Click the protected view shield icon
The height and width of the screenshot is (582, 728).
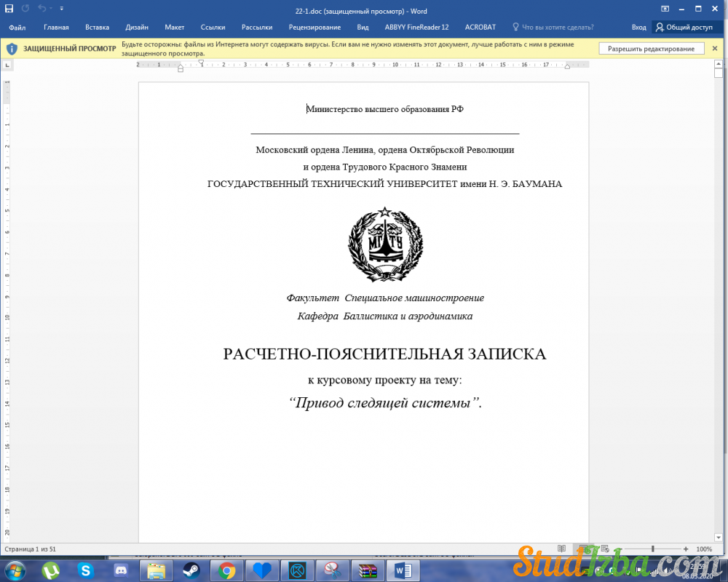12,49
